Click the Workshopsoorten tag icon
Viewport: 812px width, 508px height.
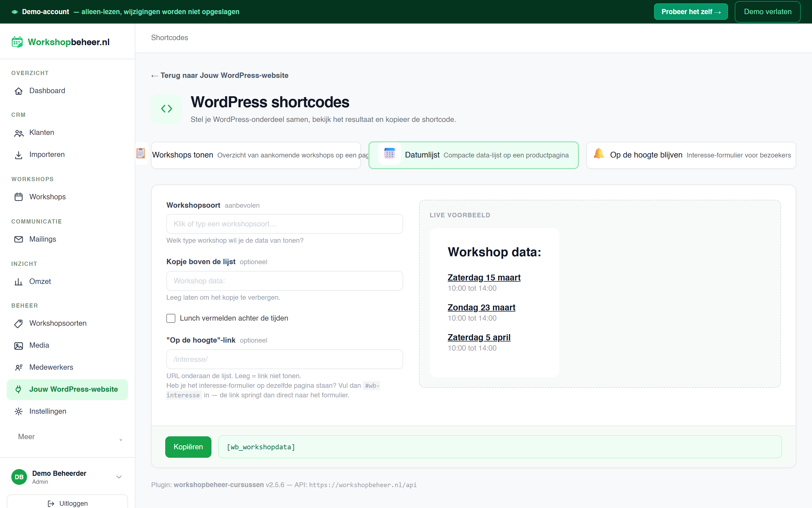[x=18, y=323]
